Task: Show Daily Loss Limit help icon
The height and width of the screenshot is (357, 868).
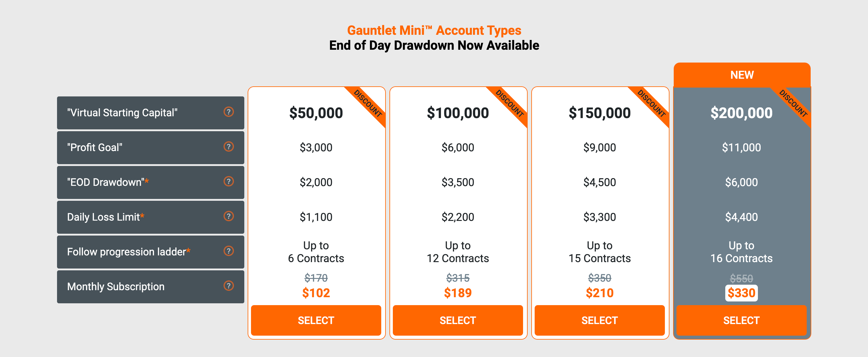Action: click(228, 216)
